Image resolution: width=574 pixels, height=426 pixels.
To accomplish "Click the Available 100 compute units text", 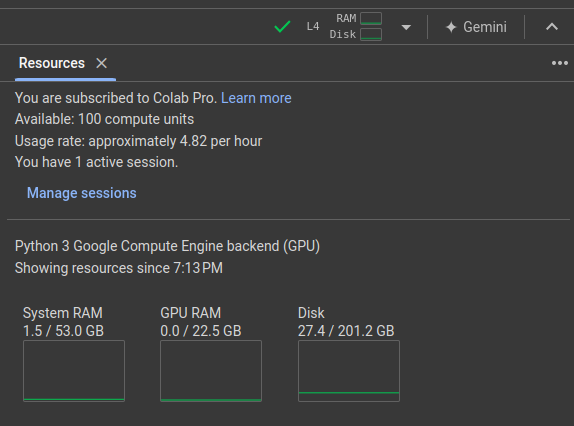I will pos(104,119).
